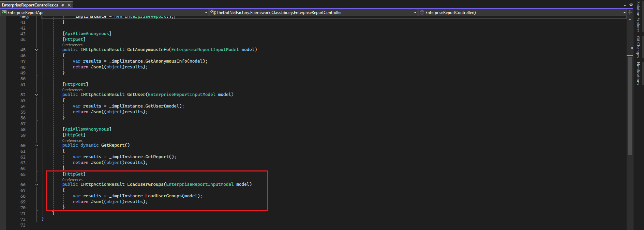Click _implInstance.LoadUserGroups(model) on line 68

(156, 196)
